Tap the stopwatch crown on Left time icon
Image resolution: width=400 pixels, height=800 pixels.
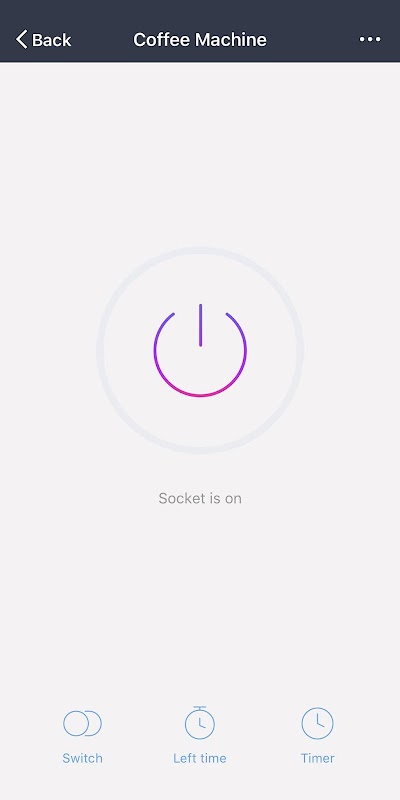click(x=199, y=708)
